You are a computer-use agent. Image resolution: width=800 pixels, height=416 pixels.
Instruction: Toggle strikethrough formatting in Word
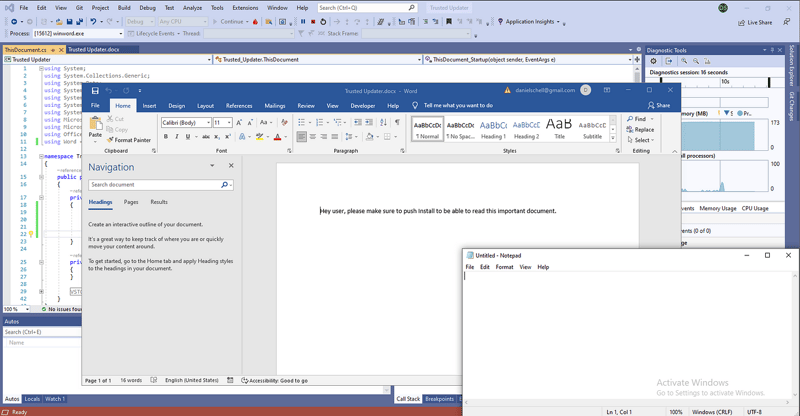(206, 136)
